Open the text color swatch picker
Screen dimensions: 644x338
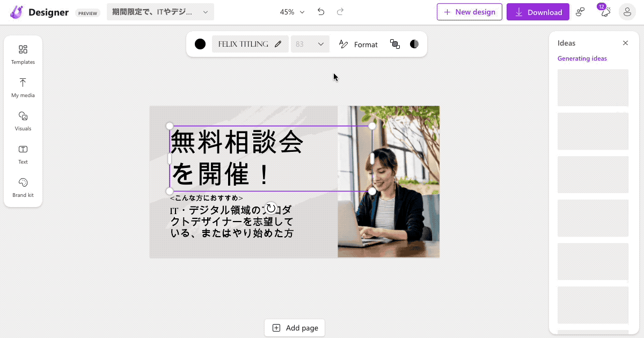pyautogui.click(x=200, y=44)
